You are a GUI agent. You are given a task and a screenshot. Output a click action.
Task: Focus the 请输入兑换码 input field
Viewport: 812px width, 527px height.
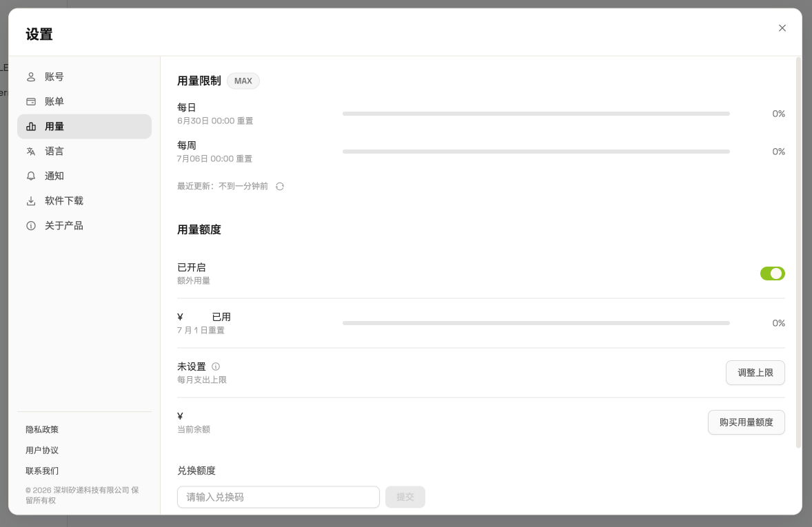tap(278, 497)
